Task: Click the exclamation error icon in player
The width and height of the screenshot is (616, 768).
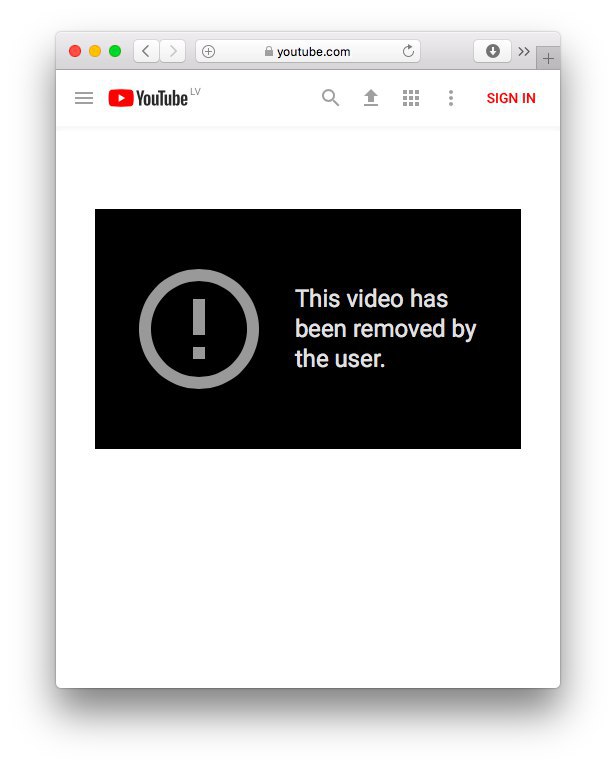Action: pos(199,329)
